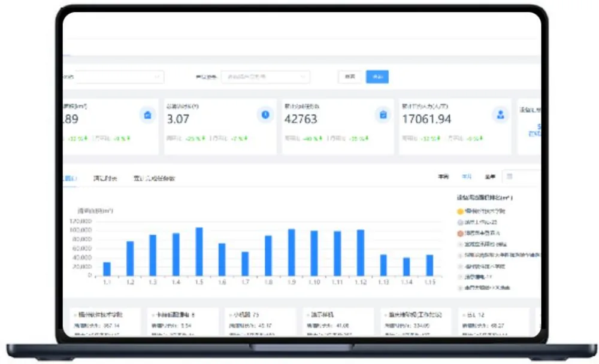
Task: Click the silver second-place ranking badge
Action: (460, 222)
